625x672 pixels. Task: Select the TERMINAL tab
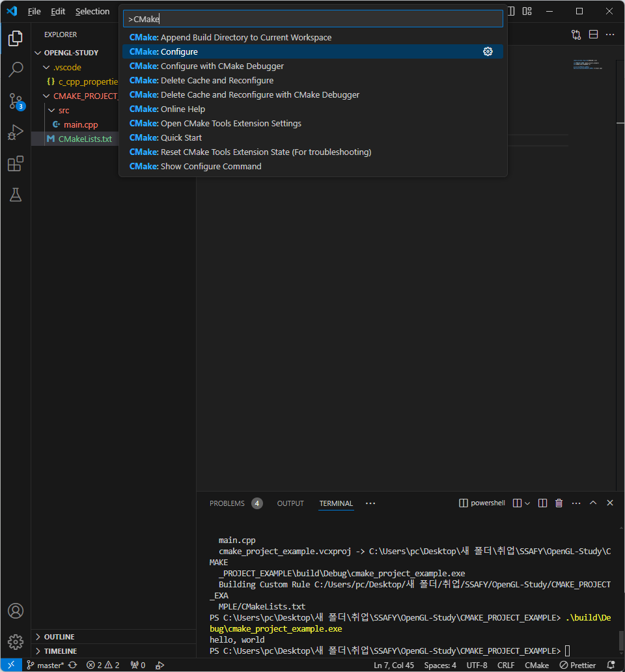[x=337, y=503]
